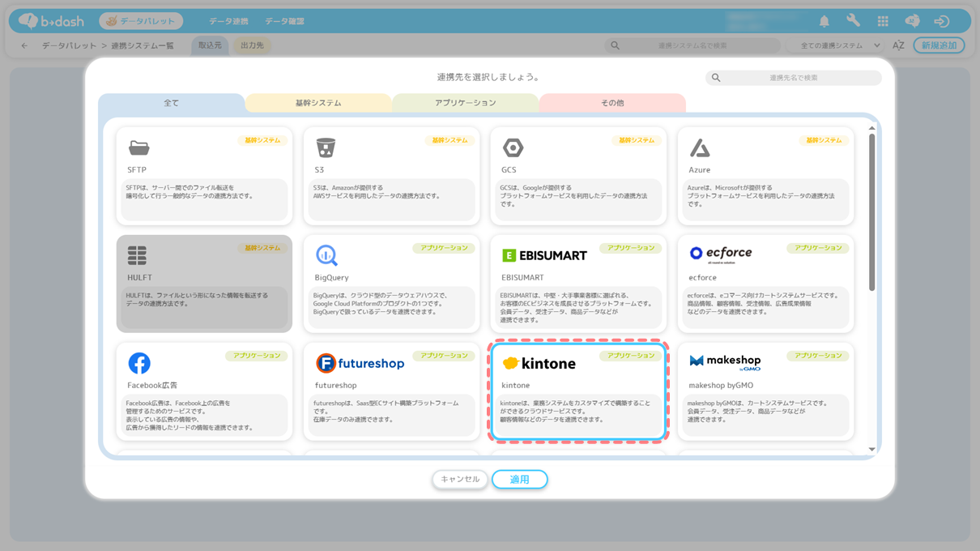Screen dimensions: 980x551
Task: Open the 全ての連携システム dropdown
Action: click(837, 45)
